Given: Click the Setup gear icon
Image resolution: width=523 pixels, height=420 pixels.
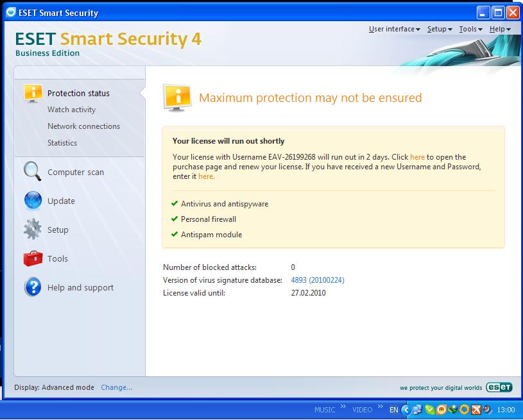Looking at the screenshot, I should click(x=32, y=229).
